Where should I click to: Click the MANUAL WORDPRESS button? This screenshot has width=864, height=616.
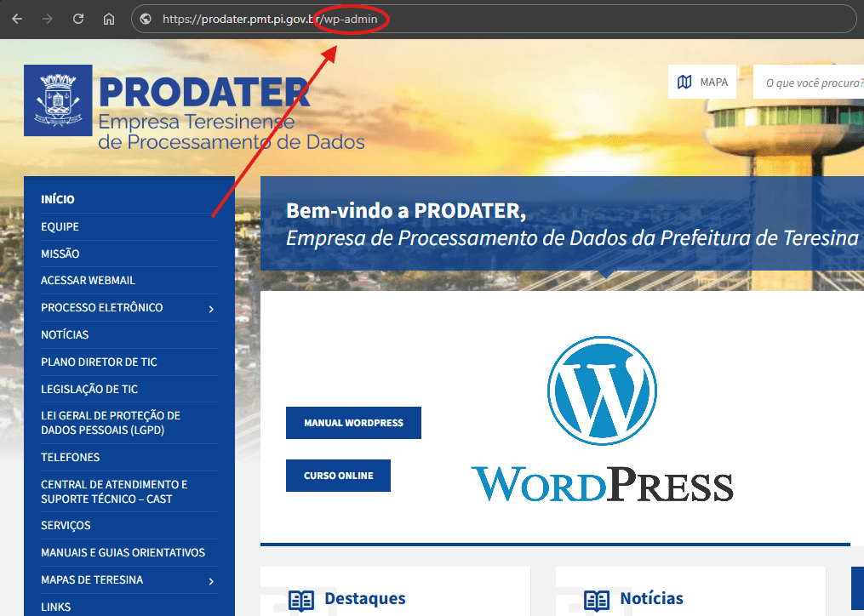(x=353, y=423)
